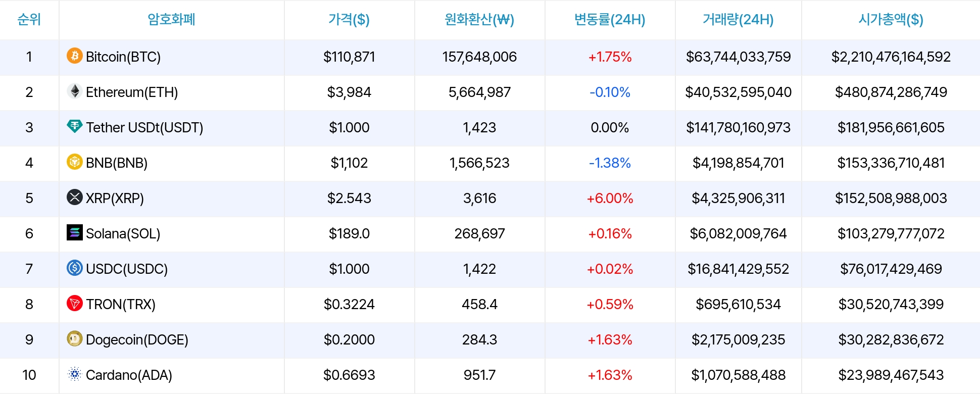980x394 pixels.
Task: Click the Cardano dotted logo icon
Action: (75, 374)
